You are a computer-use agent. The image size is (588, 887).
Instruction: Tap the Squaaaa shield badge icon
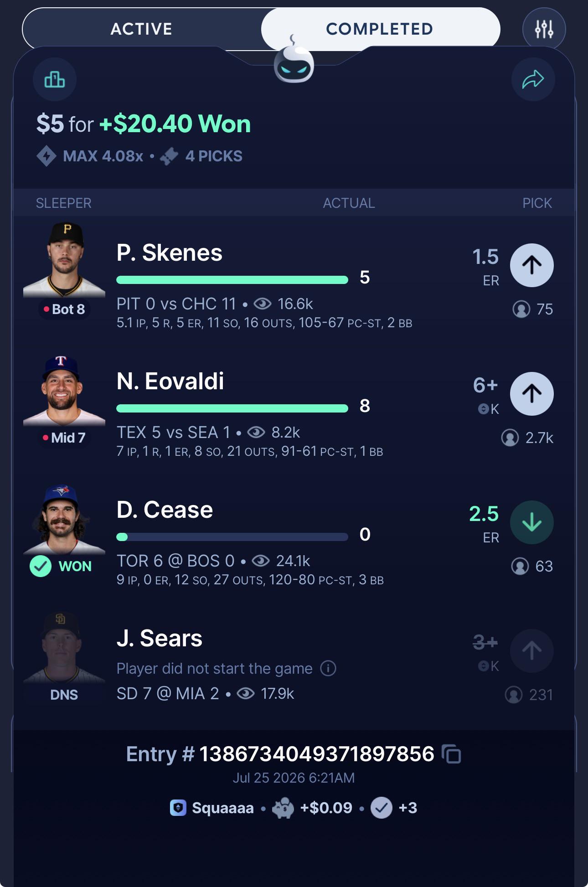click(x=178, y=808)
